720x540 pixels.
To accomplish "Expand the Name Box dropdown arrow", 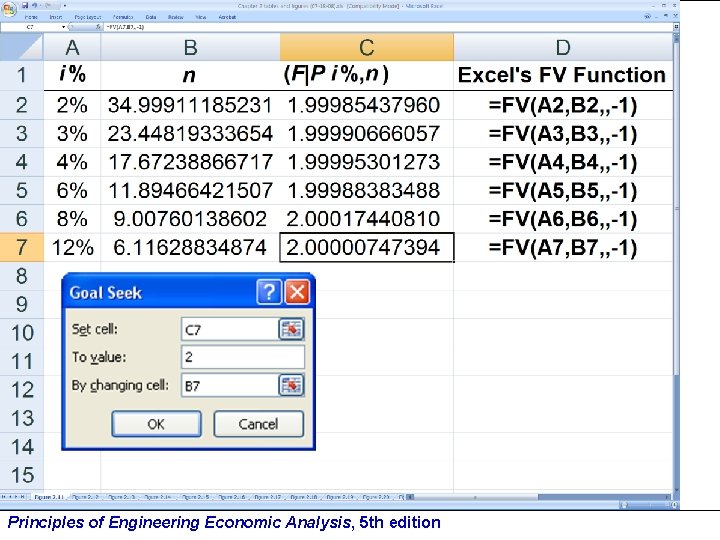I will [x=63, y=27].
